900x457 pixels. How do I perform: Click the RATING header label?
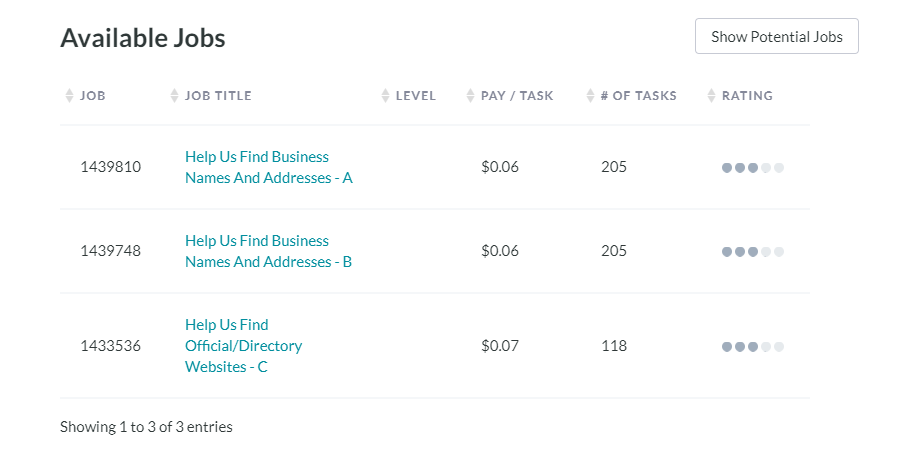pos(747,96)
